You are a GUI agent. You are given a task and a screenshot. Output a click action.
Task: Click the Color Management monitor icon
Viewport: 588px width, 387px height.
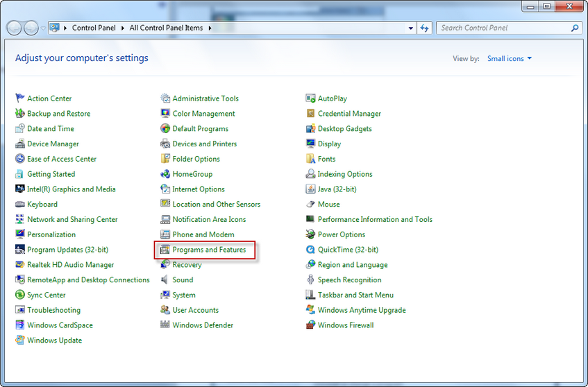(165, 113)
